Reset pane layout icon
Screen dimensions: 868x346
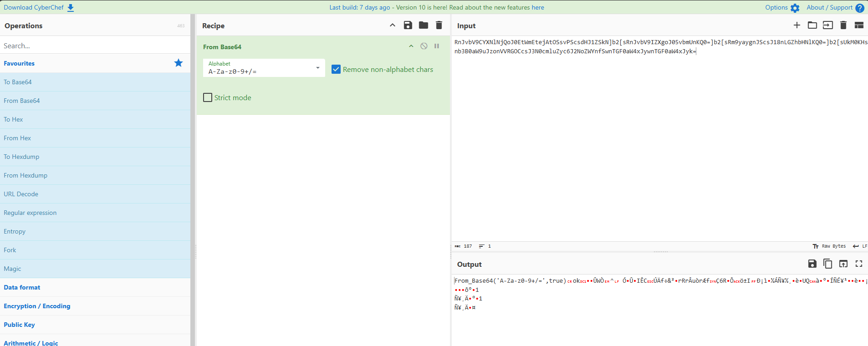pyautogui.click(x=859, y=25)
